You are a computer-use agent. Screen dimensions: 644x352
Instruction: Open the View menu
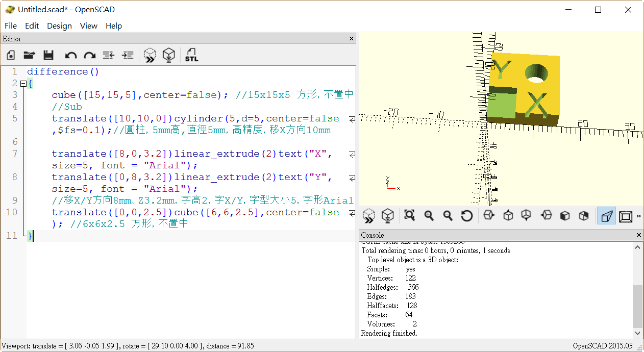(x=89, y=26)
